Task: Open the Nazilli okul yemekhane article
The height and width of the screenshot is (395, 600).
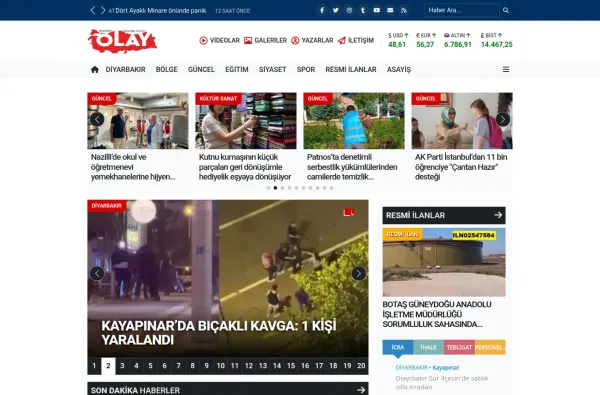Action: point(133,167)
